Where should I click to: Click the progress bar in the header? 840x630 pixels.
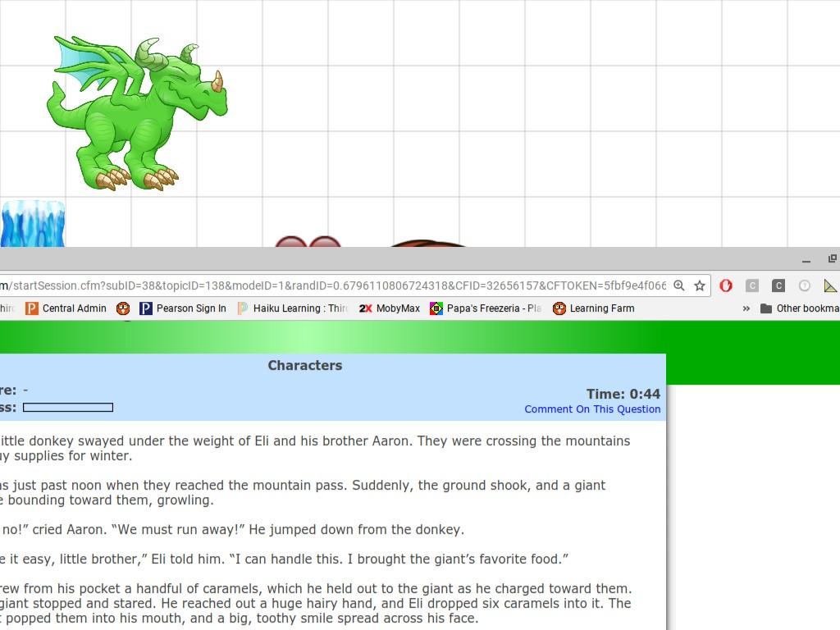(x=68, y=408)
